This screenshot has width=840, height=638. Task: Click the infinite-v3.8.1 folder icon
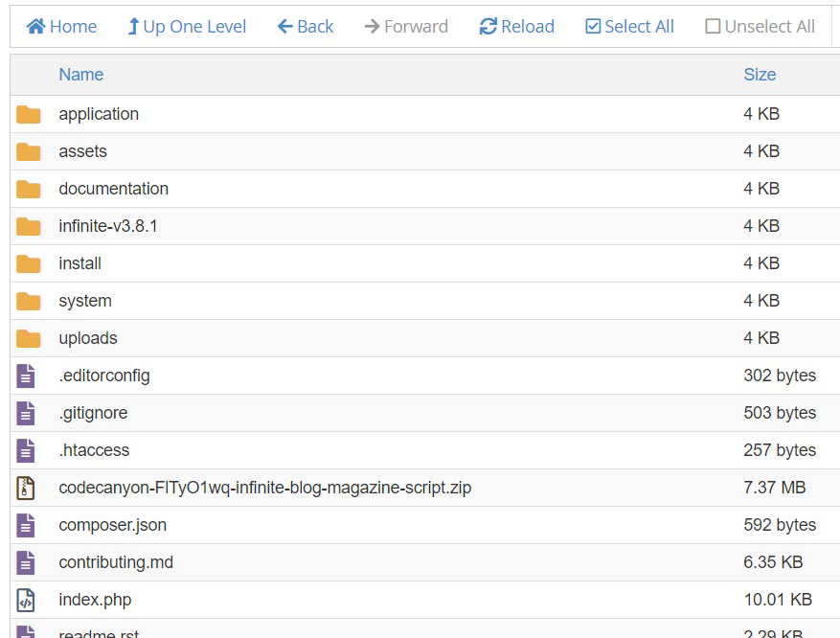point(29,226)
